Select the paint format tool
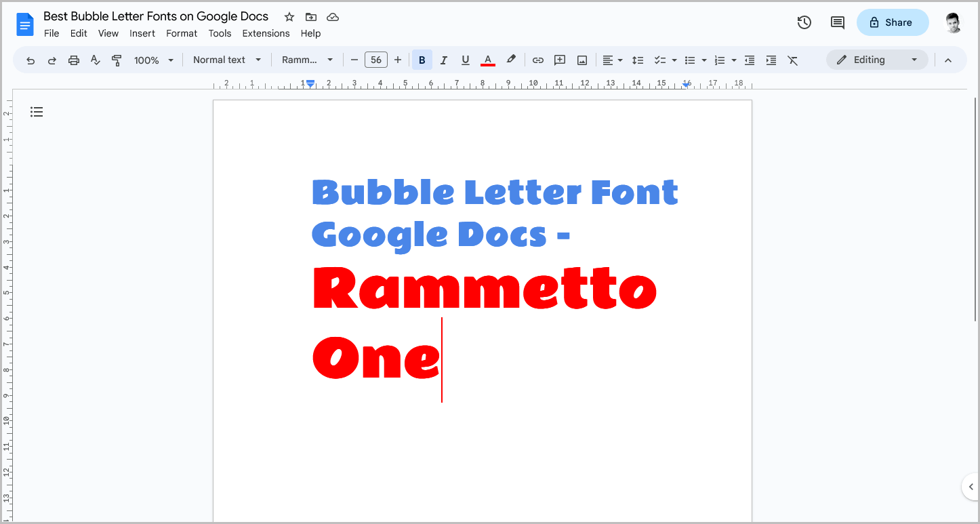This screenshot has width=980, height=524. [x=117, y=60]
